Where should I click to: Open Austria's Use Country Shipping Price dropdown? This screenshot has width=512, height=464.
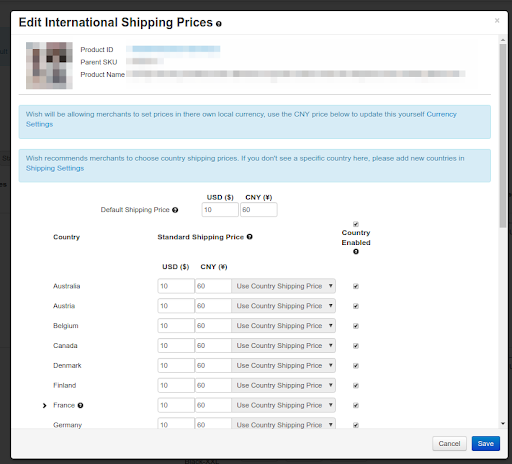point(283,306)
